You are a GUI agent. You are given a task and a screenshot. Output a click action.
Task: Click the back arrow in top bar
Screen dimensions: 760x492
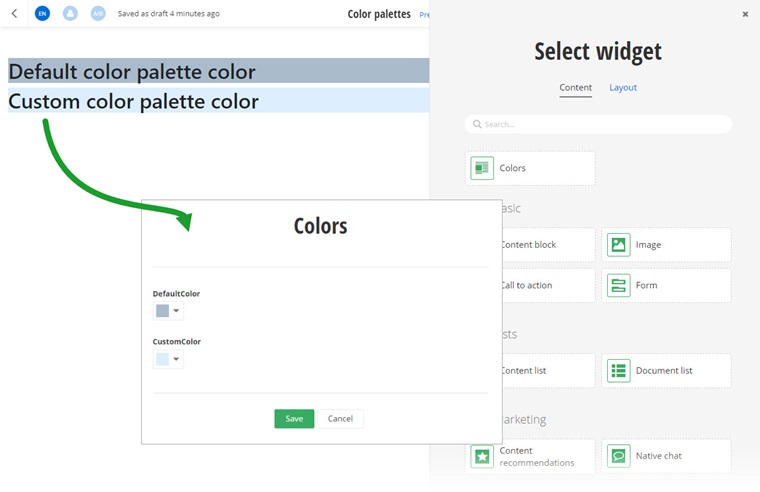14,14
